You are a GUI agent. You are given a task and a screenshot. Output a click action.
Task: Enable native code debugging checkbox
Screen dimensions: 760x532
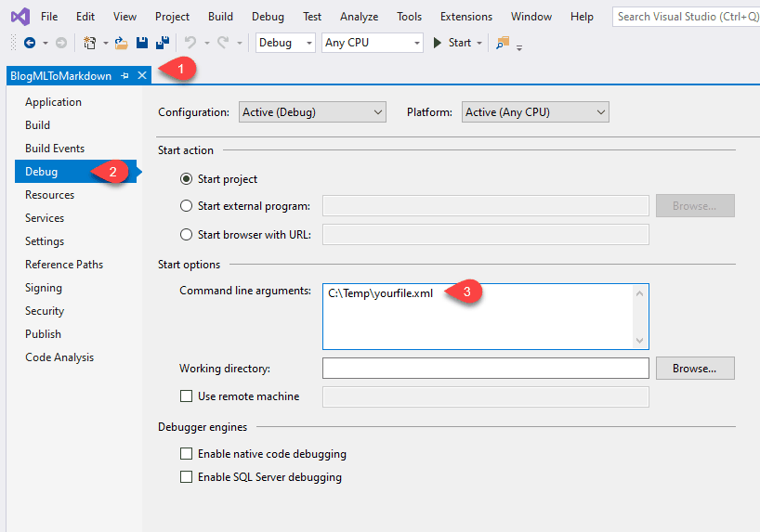tap(186, 453)
